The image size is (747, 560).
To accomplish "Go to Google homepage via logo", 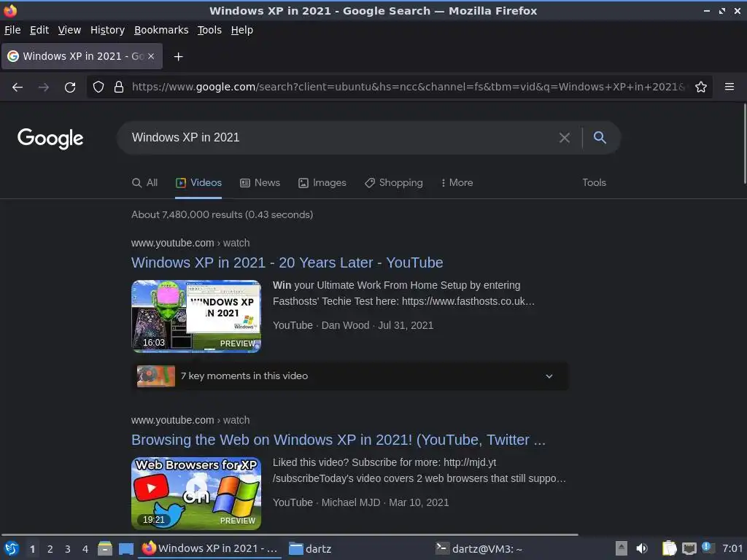I will (50, 139).
